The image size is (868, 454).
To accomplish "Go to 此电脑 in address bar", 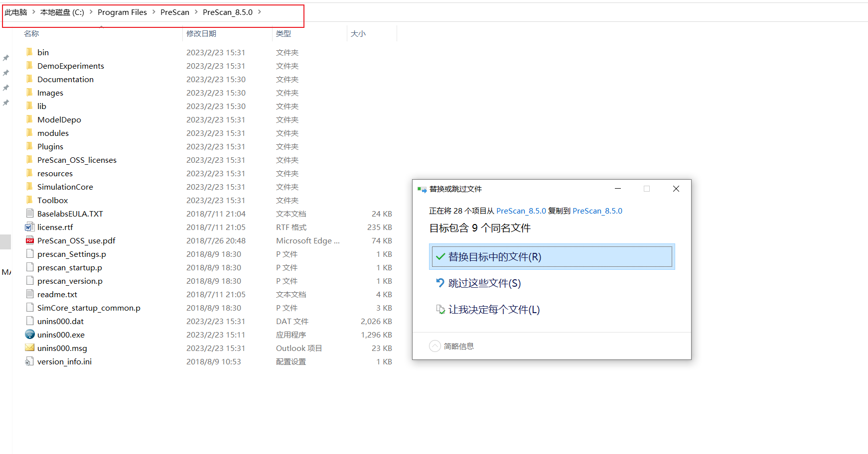I will pyautogui.click(x=16, y=12).
